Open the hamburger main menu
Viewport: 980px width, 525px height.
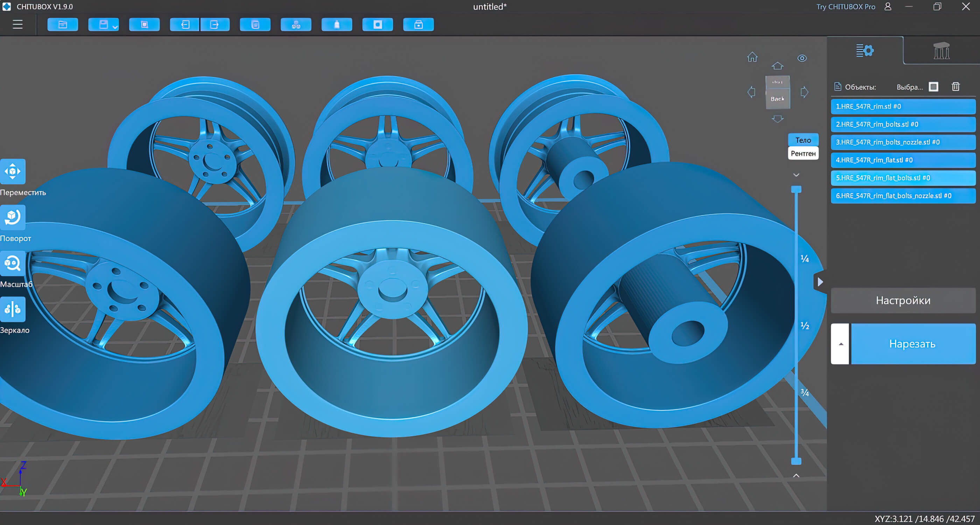click(17, 25)
